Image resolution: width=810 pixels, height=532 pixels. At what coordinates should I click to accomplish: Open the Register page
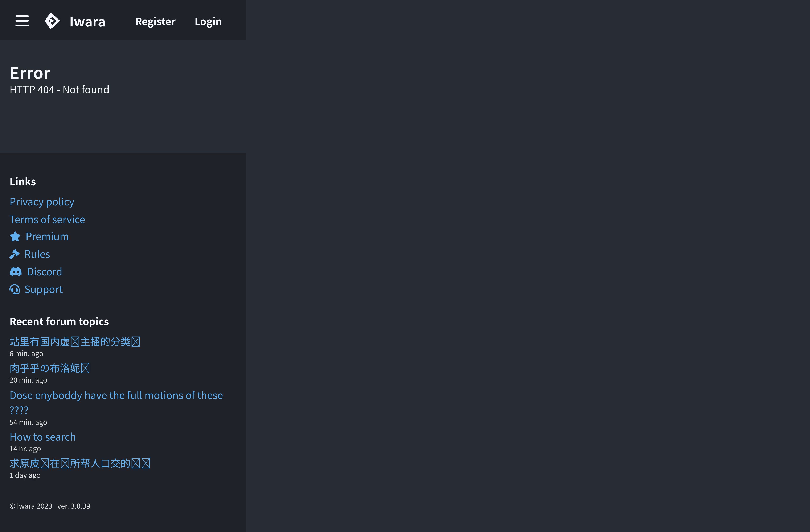[x=155, y=21]
